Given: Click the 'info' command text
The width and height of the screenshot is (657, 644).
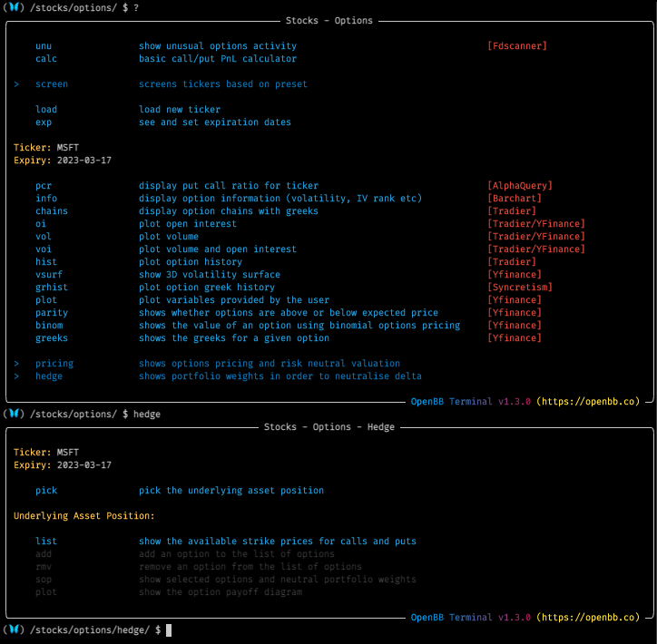Looking at the screenshot, I should [x=46, y=198].
